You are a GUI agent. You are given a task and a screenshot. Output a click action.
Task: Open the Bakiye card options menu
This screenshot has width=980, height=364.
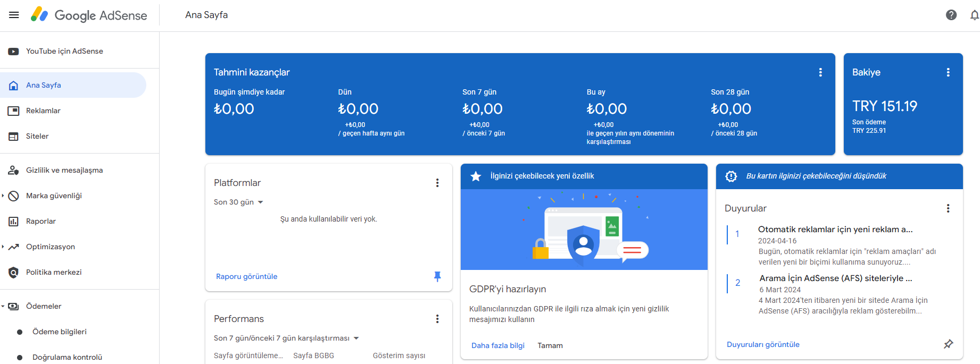pyautogui.click(x=948, y=72)
